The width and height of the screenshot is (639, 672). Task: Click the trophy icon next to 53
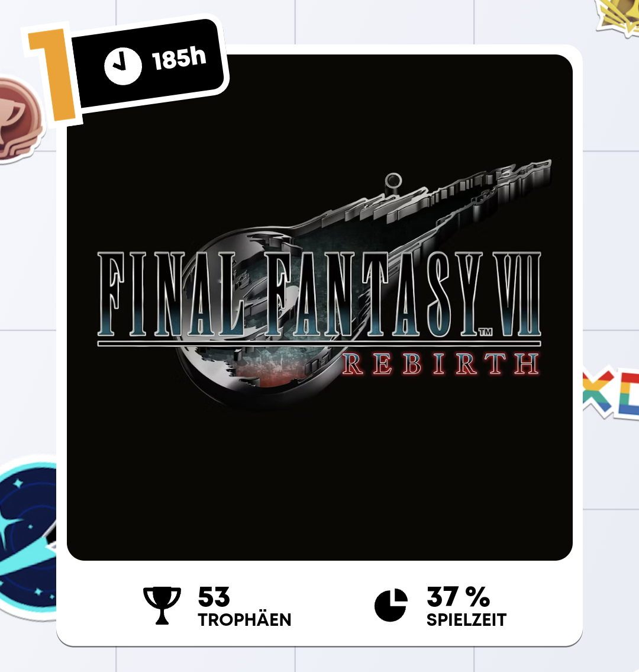pos(162,606)
